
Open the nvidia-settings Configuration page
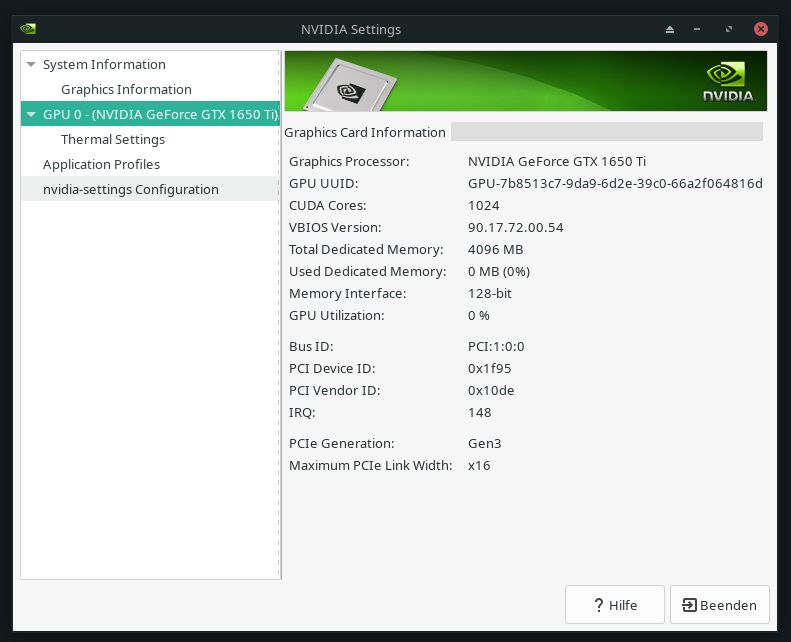130,190
